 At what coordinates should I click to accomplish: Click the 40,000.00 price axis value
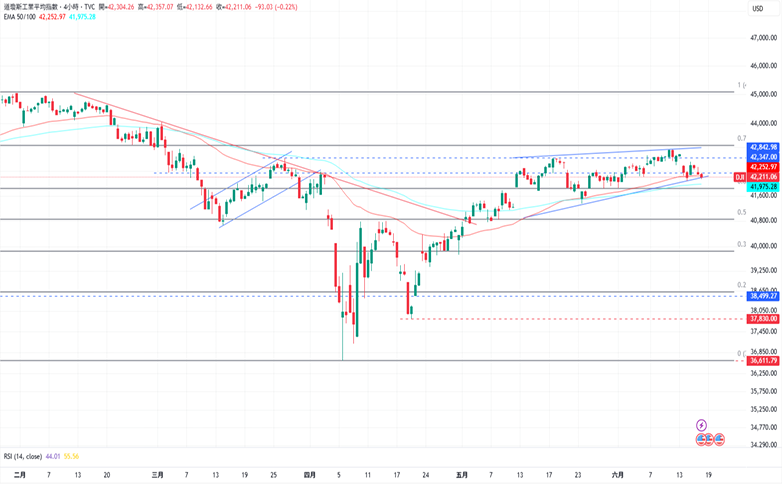pyautogui.click(x=764, y=245)
